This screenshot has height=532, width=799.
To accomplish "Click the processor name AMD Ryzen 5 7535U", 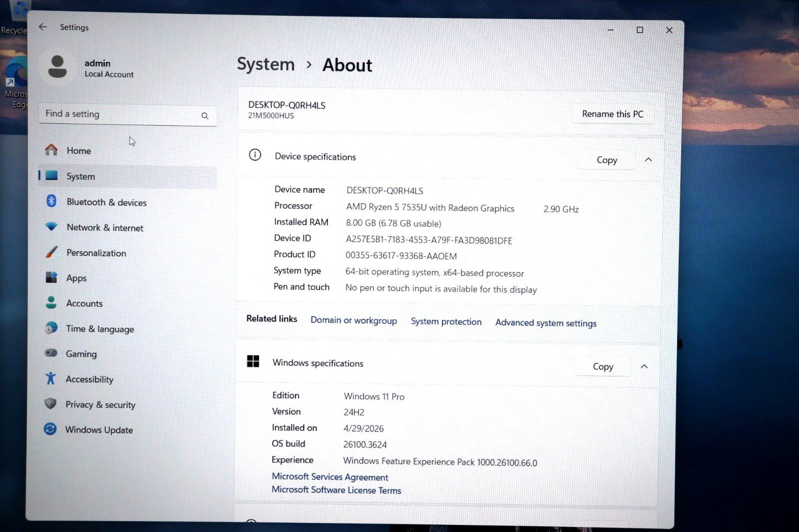I will [430, 208].
